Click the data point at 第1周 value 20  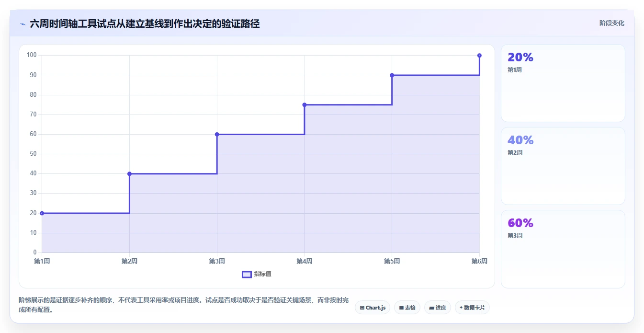pos(42,213)
